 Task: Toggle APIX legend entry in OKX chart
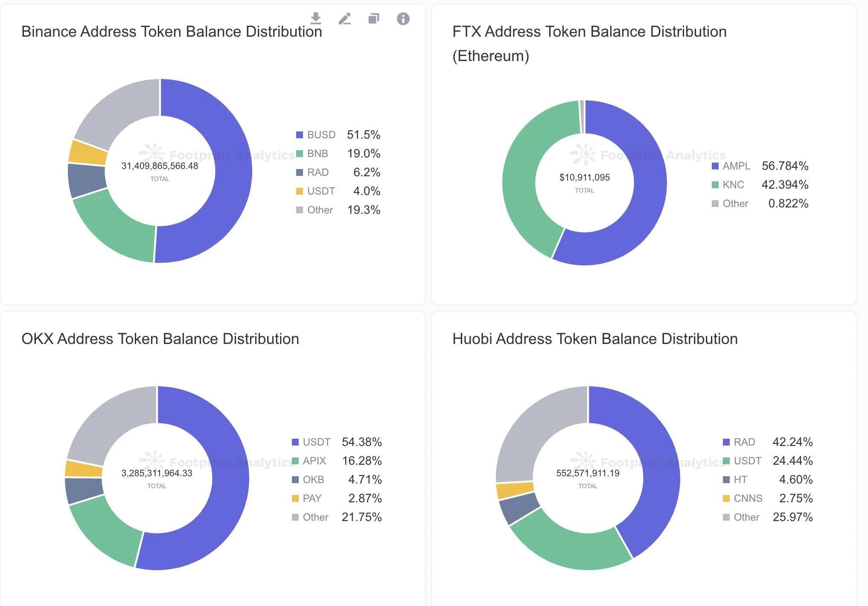click(314, 461)
